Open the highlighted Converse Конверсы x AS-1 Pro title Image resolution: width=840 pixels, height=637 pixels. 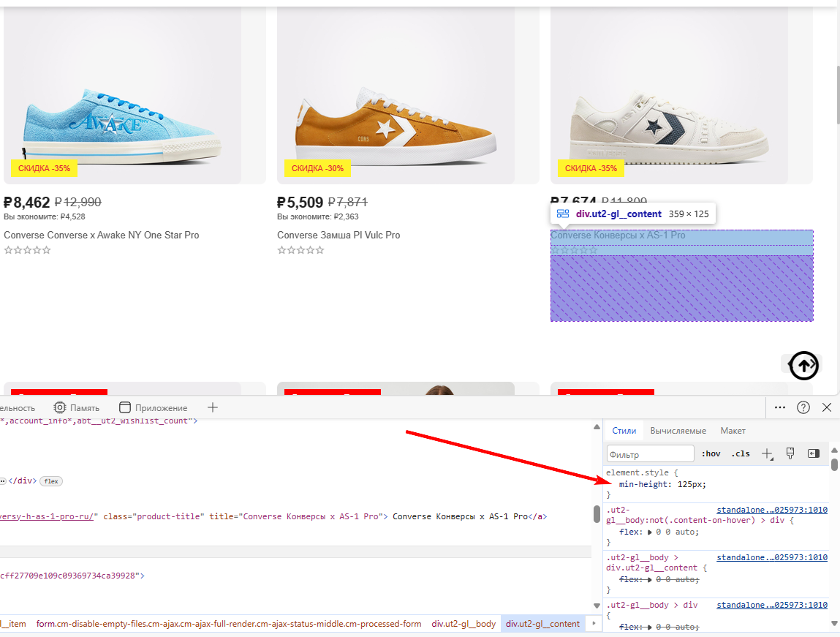click(618, 235)
